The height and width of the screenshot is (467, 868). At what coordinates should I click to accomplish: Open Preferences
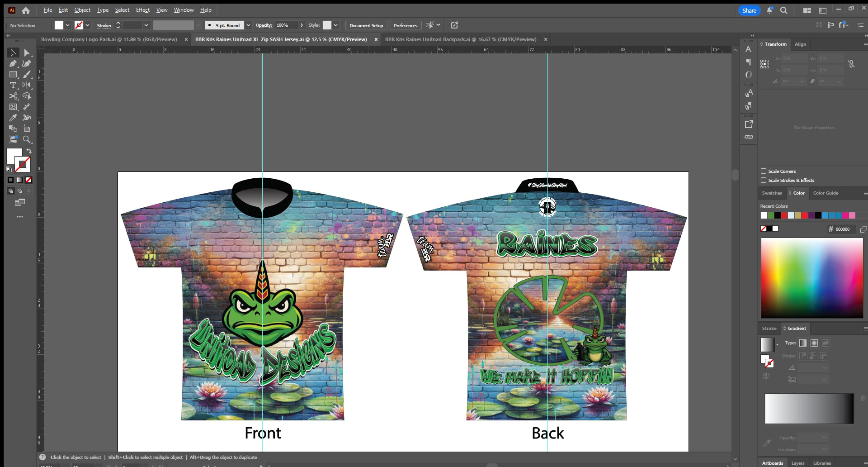pos(406,25)
